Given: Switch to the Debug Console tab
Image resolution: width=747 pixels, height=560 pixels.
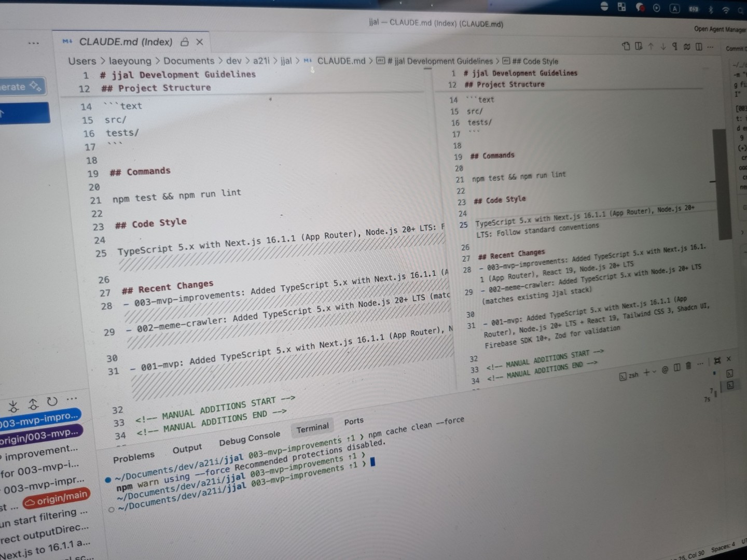Looking at the screenshot, I should (249, 438).
